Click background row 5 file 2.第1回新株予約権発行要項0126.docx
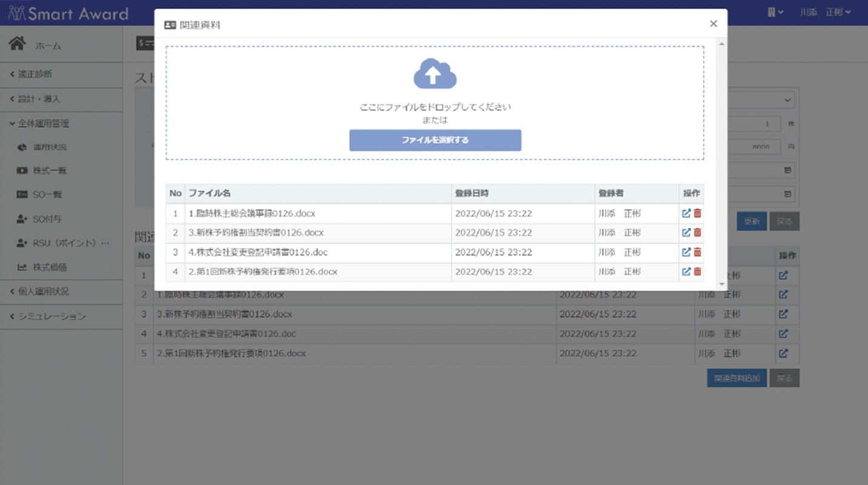Screen dimensions: 868x485 coord(231,353)
